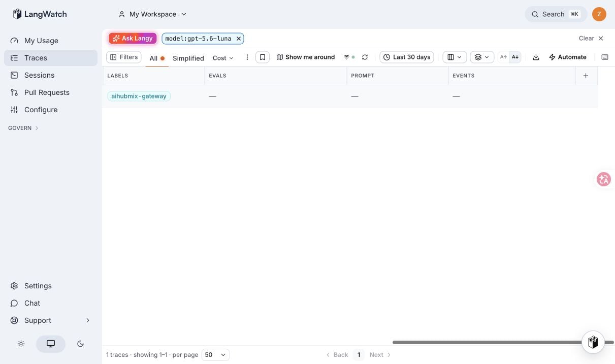Open Sessions in sidebar
This screenshot has height=364, width=615.
(51, 75)
